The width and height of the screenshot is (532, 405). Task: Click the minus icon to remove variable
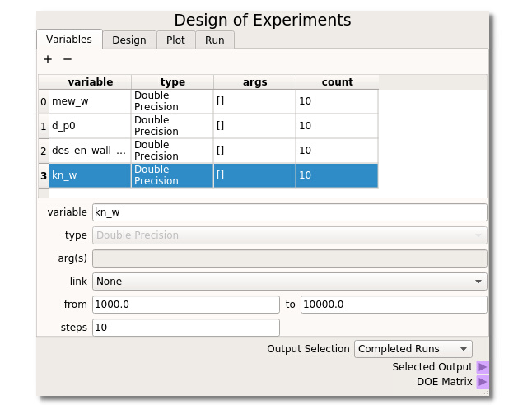68,59
